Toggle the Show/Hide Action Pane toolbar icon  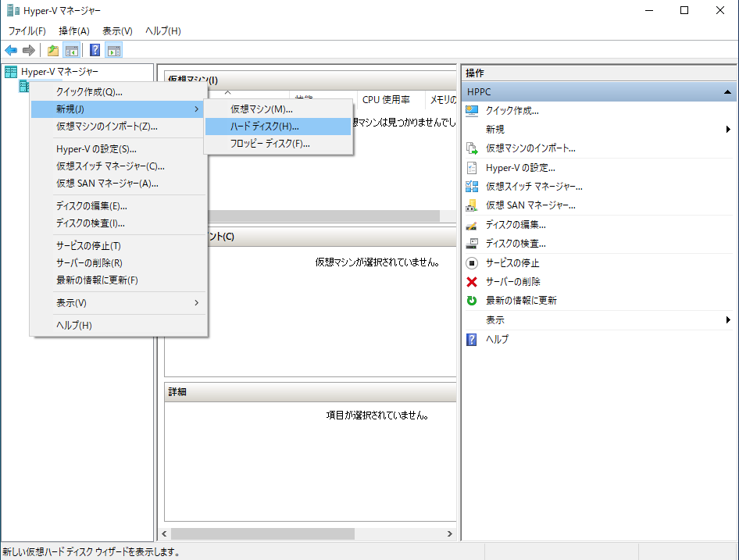point(114,51)
